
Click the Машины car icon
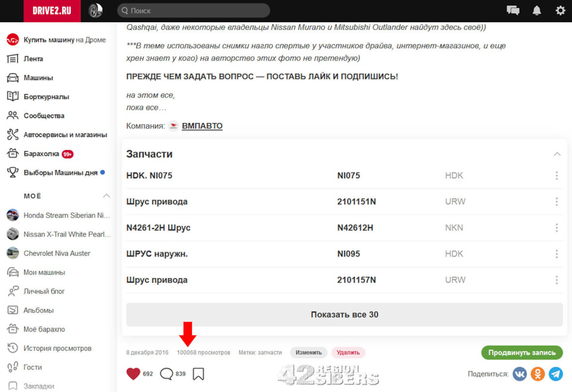point(13,77)
